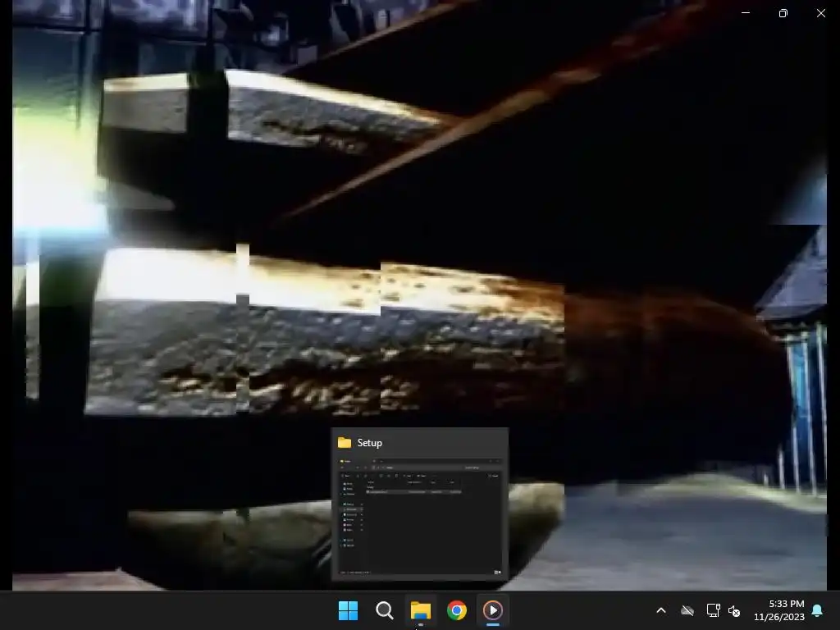
Task: Minimize the media player window
Action: (746, 13)
